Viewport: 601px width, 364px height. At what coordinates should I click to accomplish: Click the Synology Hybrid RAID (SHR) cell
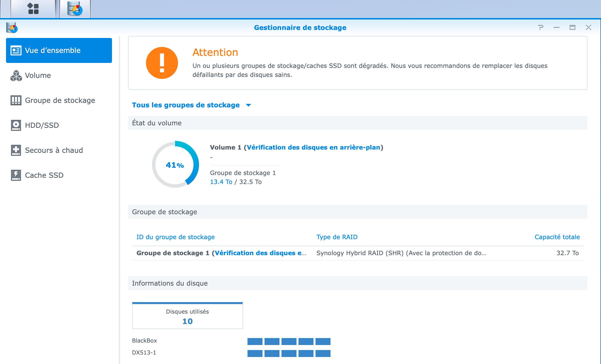click(401, 253)
